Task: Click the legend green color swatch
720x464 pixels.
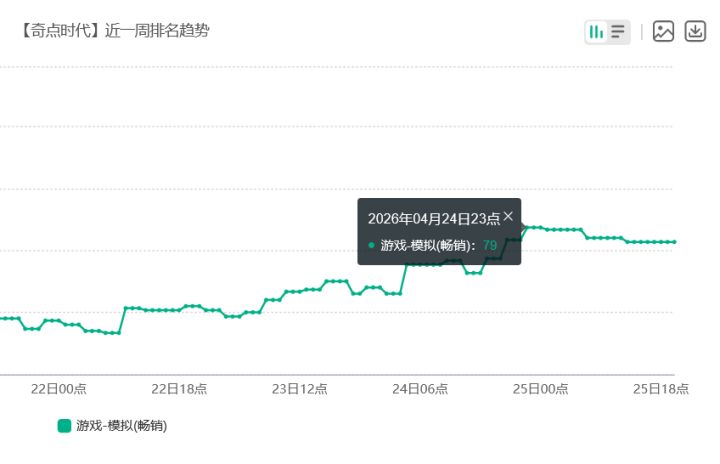Action: [64, 426]
